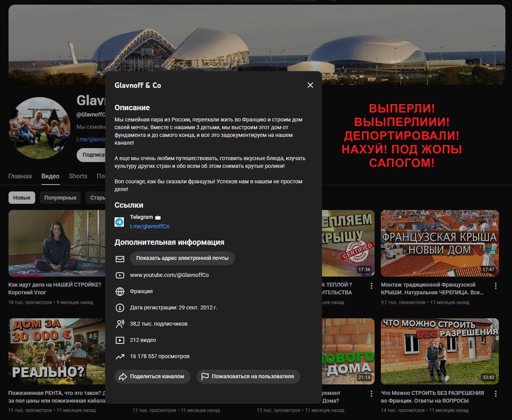Click the info registration date icon
This screenshot has height=420, width=512.
(x=120, y=308)
